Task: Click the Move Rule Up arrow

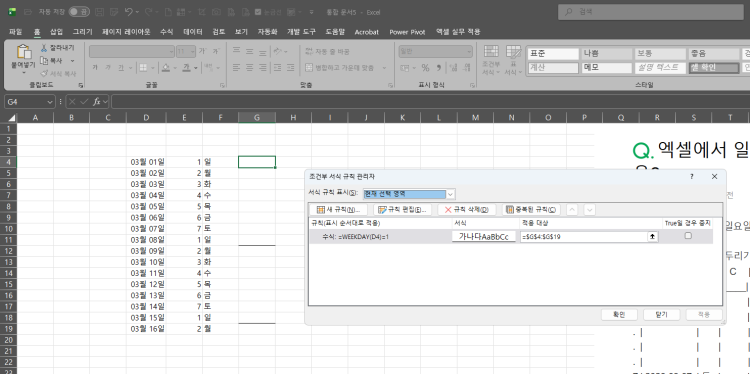Action: pos(573,209)
